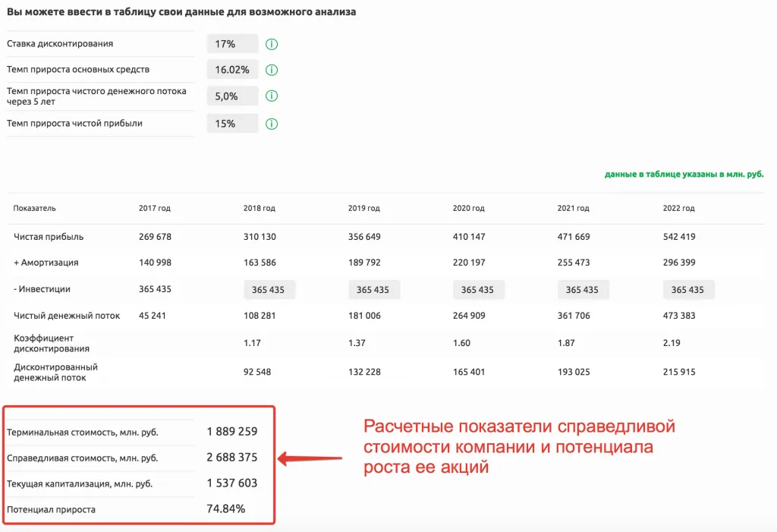
Task: Click info icon next to discount rate
Action: pos(272,44)
